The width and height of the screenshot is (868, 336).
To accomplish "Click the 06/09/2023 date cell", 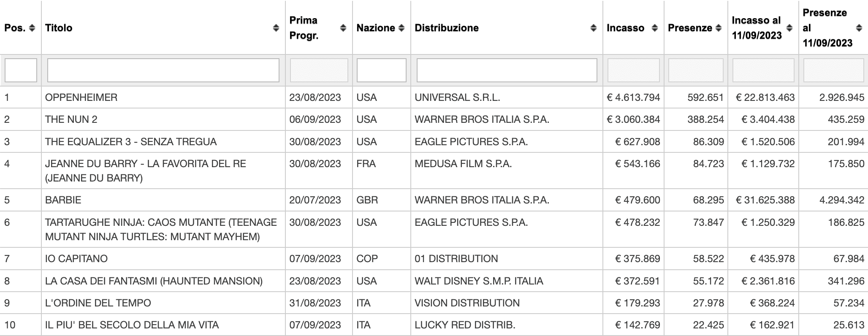I will click(315, 119).
